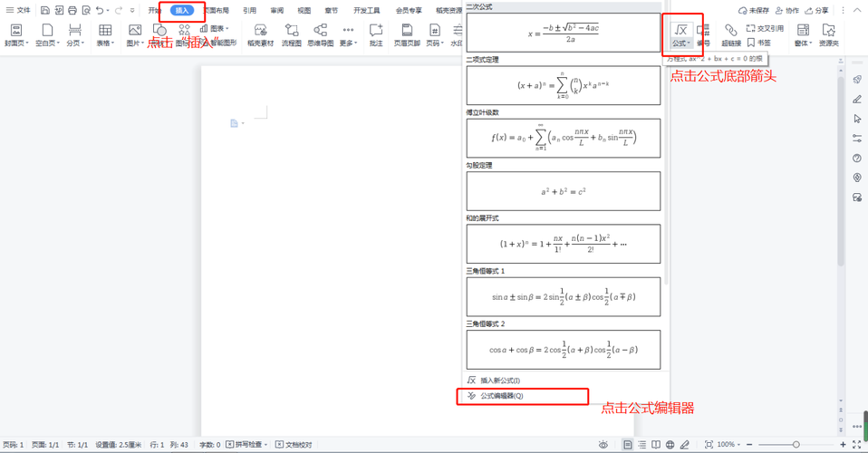This screenshot has width=868, height=453.
Task: Toggle document proofreading (文档校对)
Action: (294, 444)
